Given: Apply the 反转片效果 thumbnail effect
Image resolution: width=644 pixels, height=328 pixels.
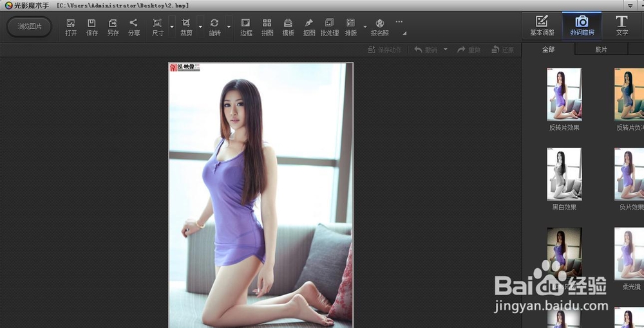Looking at the screenshot, I should (564, 95).
